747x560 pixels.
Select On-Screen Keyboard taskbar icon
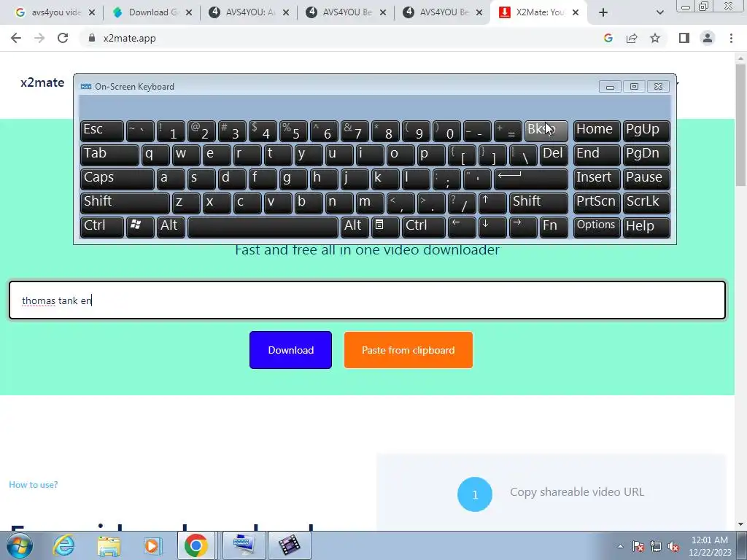[x=244, y=545]
